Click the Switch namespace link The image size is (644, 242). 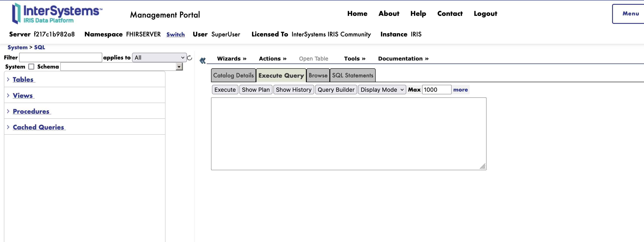[175, 34]
